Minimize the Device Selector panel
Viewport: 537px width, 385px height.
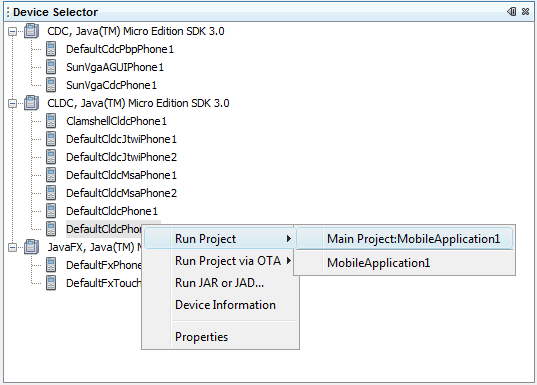[512, 12]
